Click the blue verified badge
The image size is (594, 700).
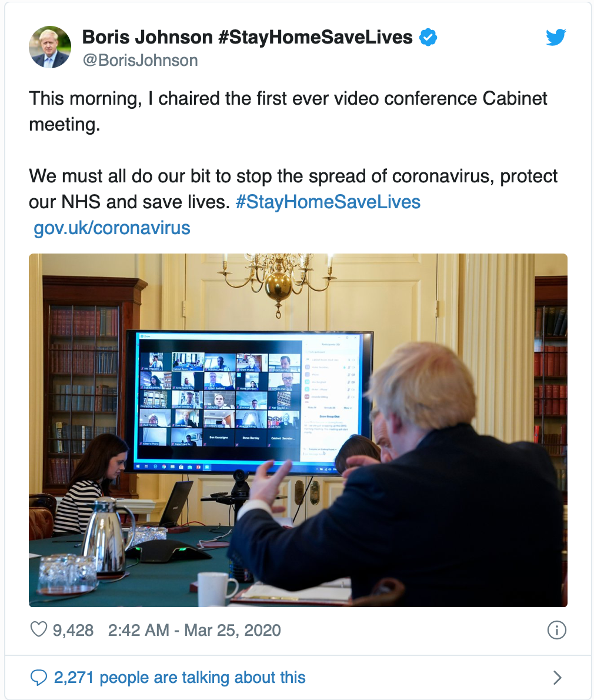tap(428, 37)
